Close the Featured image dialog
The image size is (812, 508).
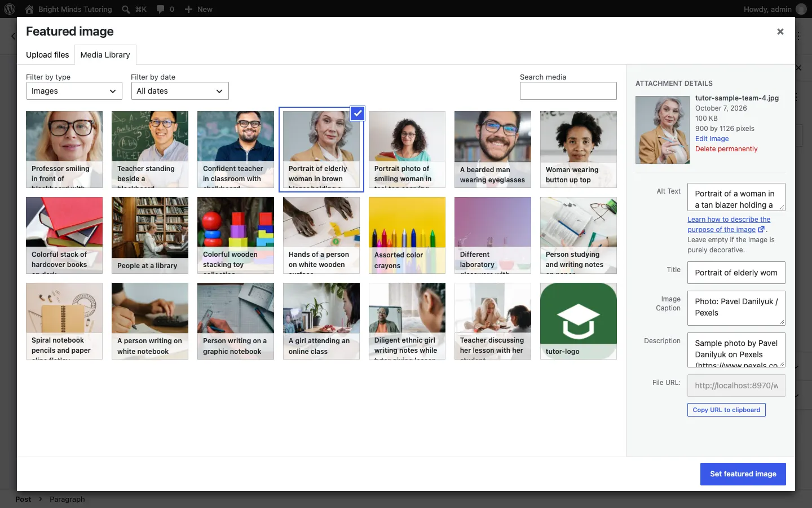[780, 32]
